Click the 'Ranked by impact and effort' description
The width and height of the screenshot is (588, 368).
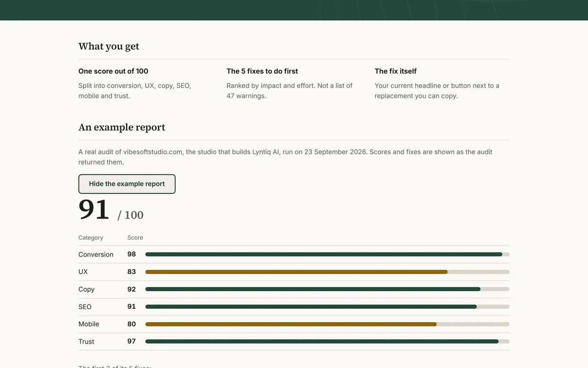pos(289,91)
